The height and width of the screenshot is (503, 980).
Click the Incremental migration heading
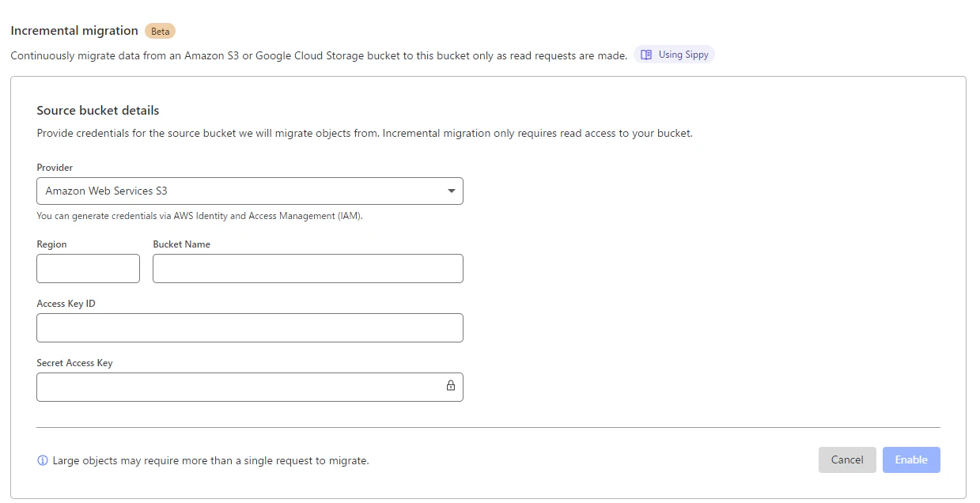(x=74, y=31)
